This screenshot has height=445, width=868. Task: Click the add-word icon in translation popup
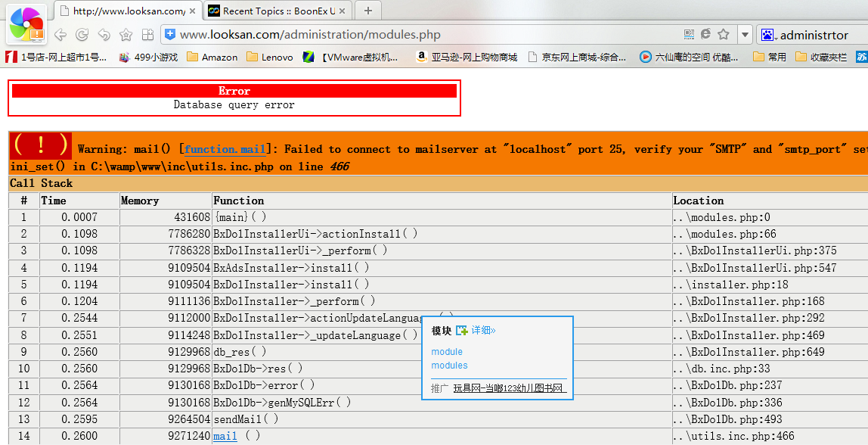[x=461, y=331]
